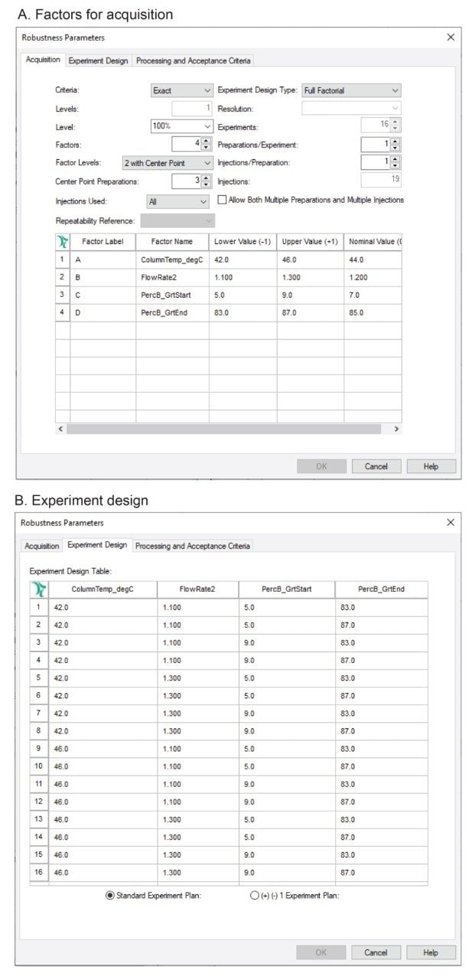Switch to Processing and Acceptance Criteria tab in panel A

coord(193,60)
